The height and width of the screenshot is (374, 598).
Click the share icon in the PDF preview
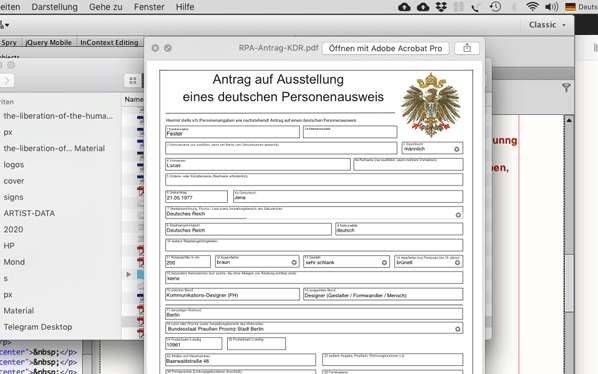point(467,48)
